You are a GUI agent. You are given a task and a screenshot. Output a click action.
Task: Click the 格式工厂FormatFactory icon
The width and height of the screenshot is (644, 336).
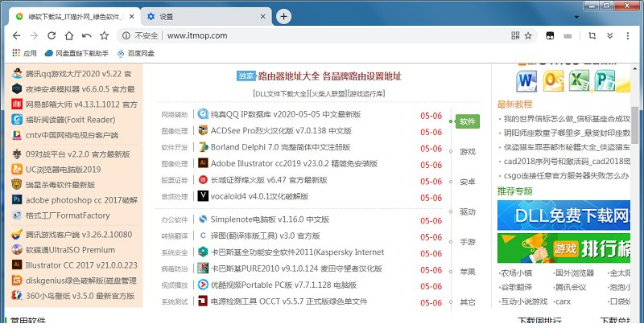tap(17, 215)
